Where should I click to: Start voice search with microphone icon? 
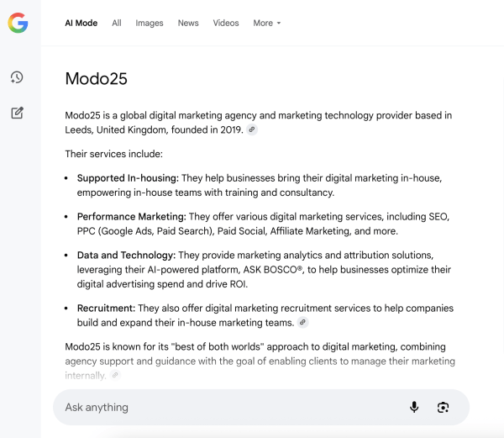coord(414,407)
